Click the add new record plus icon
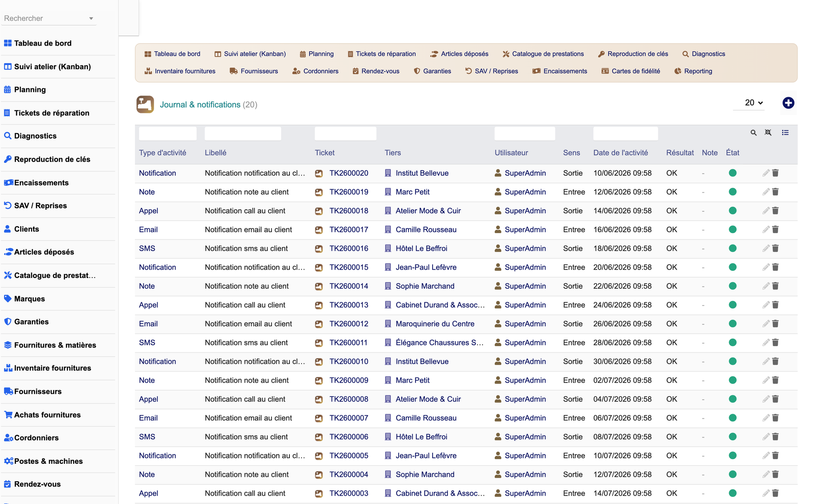 pos(788,103)
